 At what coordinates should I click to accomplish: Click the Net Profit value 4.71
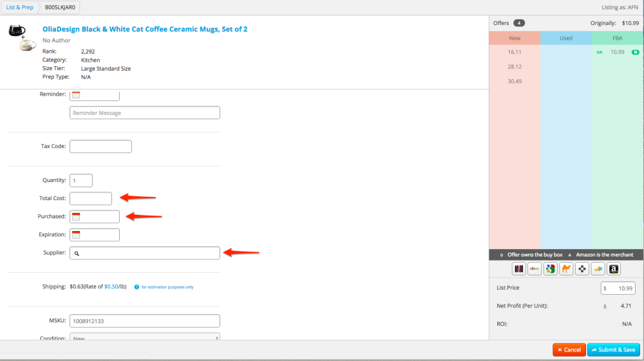626,306
